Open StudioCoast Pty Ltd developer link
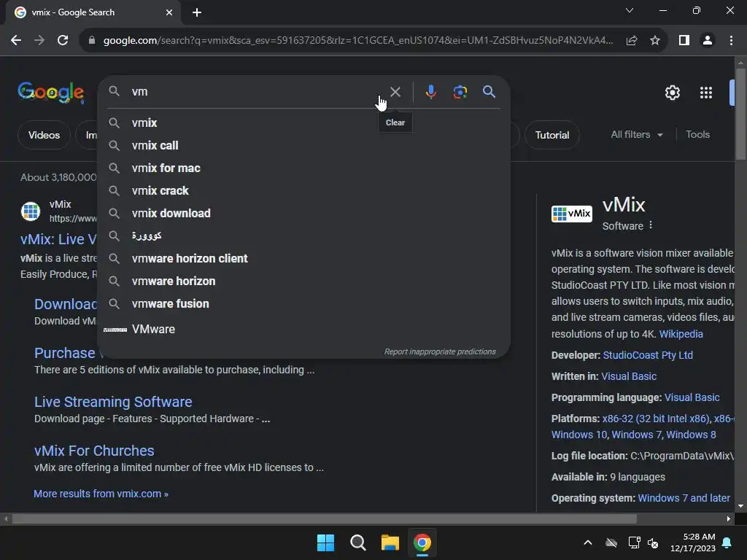The width and height of the screenshot is (747, 560). click(x=648, y=355)
